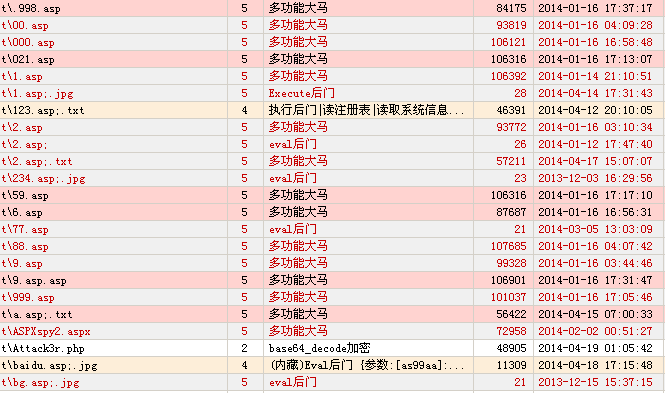Click eval后门 description for t\77.asp

pyautogui.click(x=293, y=229)
